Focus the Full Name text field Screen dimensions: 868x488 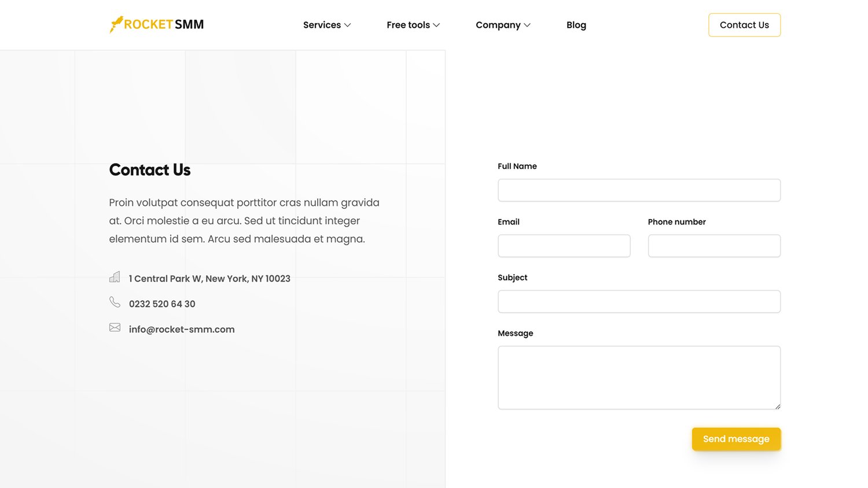point(639,190)
